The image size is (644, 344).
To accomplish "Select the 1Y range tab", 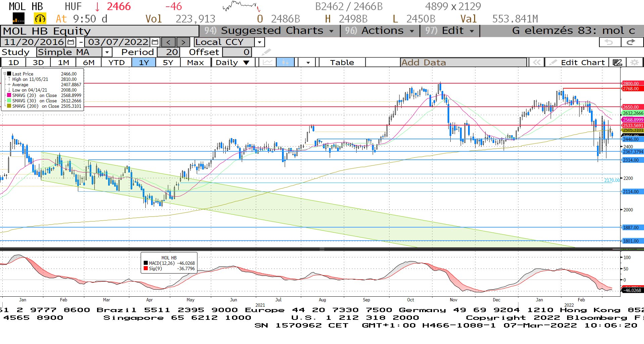I will pyautogui.click(x=144, y=62).
